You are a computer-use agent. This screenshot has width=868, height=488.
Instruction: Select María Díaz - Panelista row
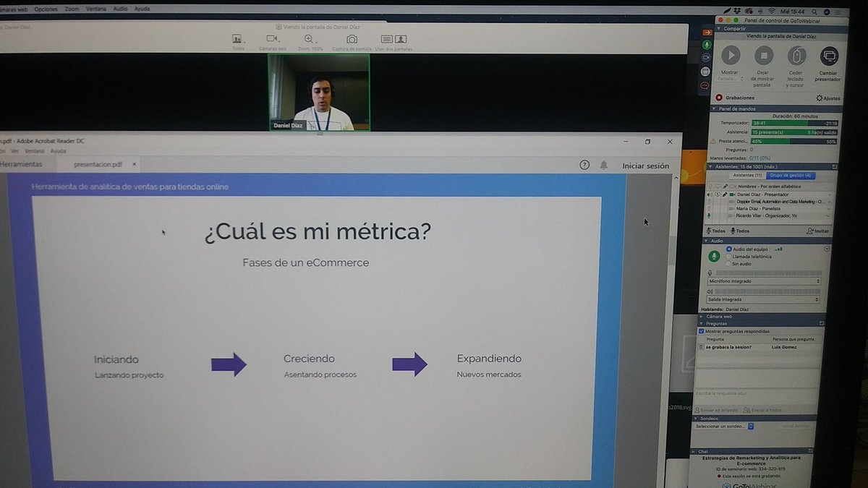tap(768, 208)
